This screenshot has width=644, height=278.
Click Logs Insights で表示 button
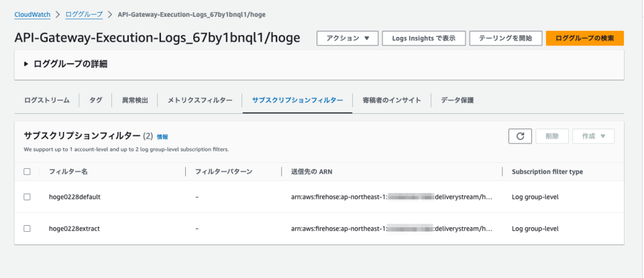tap(424, 38)
